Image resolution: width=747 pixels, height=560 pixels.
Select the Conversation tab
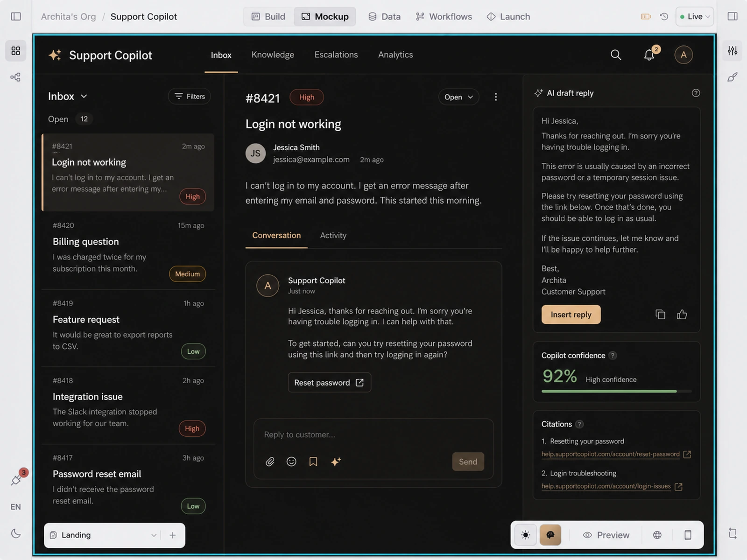pyautogui.click(x=276, y=235)
